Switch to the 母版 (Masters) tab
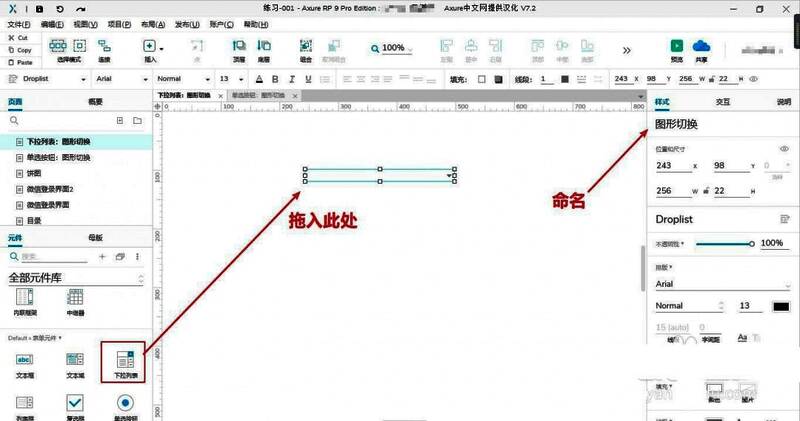 95,237
